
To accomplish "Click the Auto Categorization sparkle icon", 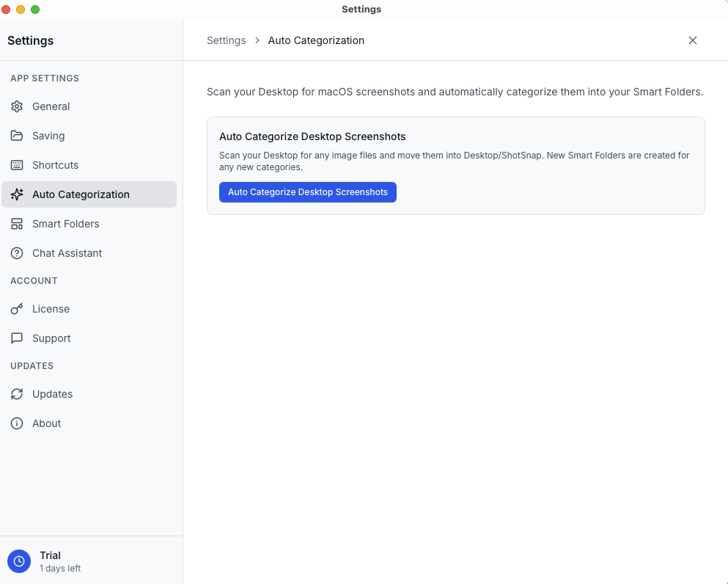I will (x=17, y=194).
